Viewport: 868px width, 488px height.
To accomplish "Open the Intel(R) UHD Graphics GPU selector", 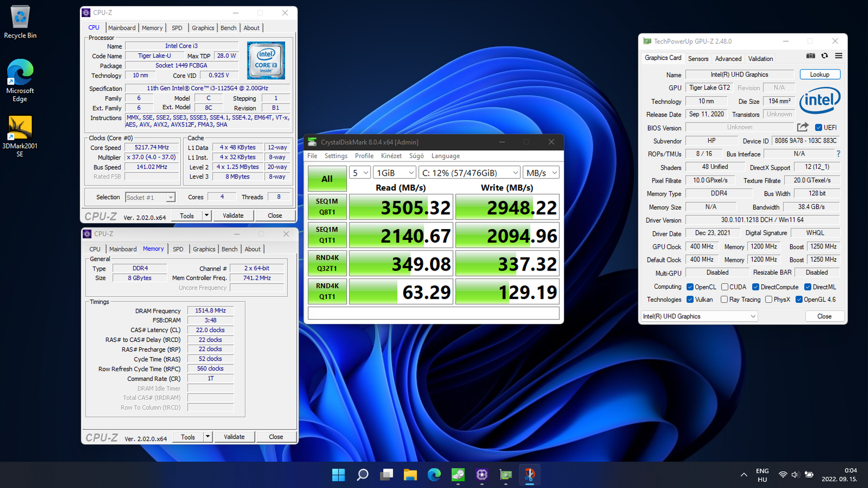I will click(699, 316).
